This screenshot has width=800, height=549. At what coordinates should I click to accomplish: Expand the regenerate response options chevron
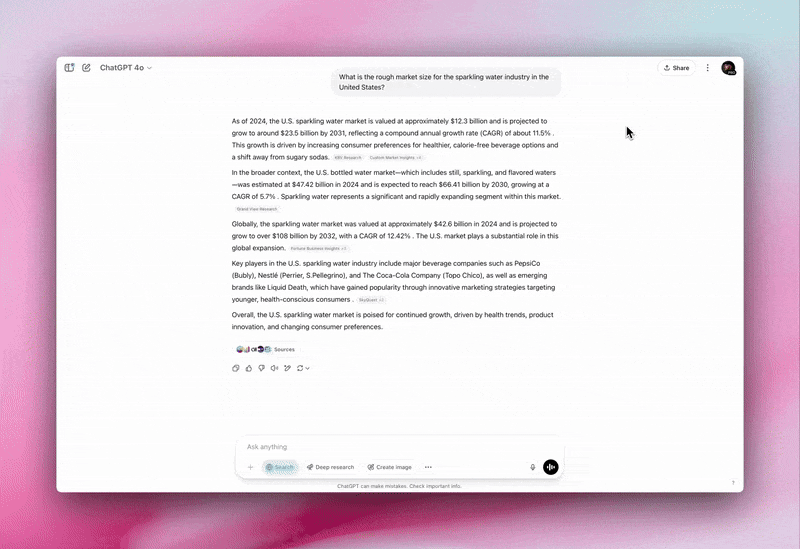pos(308,368)
